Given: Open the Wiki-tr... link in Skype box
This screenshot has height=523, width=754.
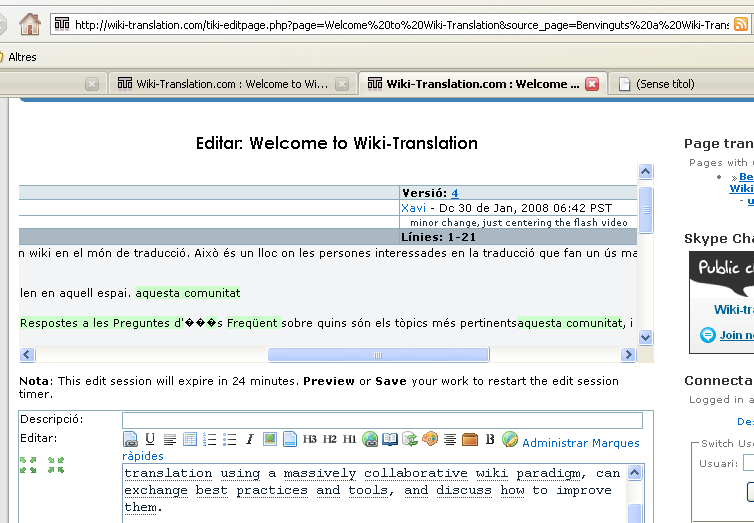Looking at the screenshot, I should [x=733, y=310].
